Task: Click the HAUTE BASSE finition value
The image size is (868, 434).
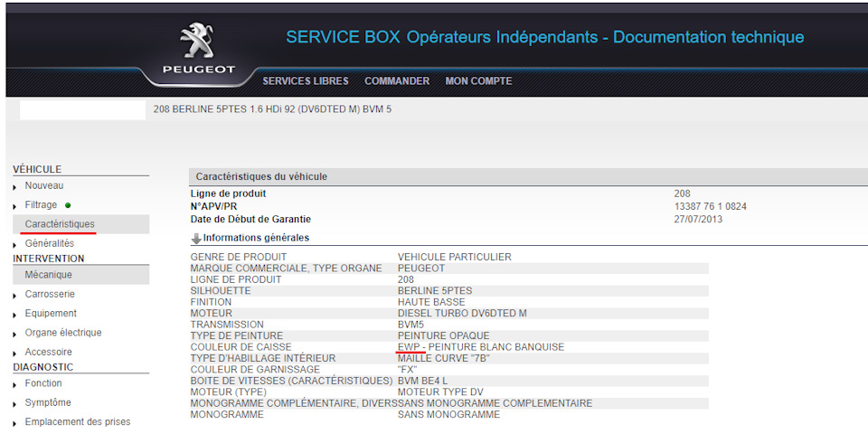Action: 431,302
